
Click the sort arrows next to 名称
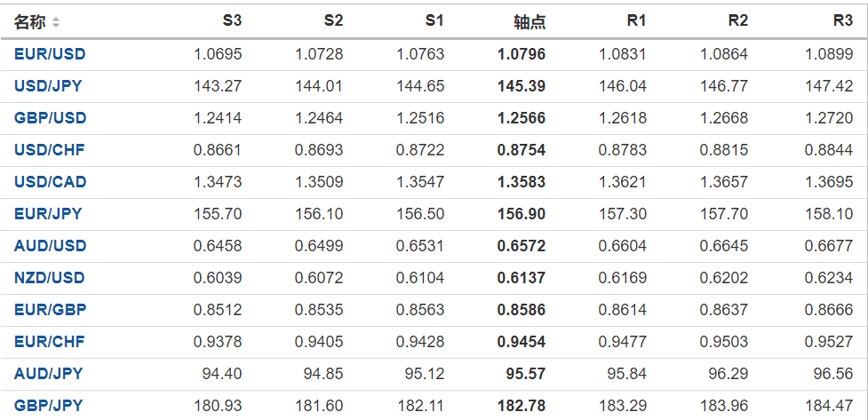(x=57, y=22)
